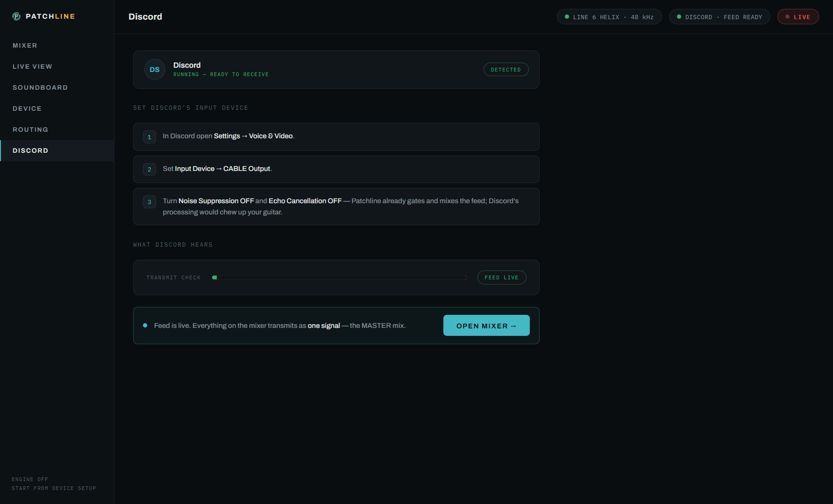
Task: Click the DETECTED badge
Action: pyautogui.click(x=506, y=70)
